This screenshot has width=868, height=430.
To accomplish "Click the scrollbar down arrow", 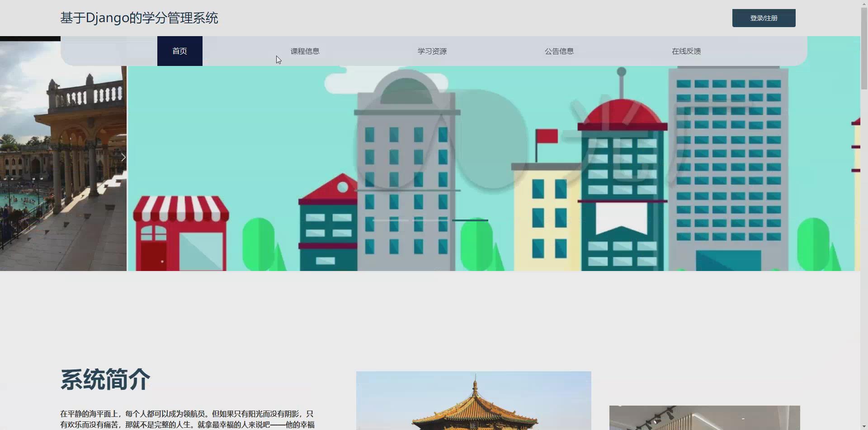I will [864, 426].
